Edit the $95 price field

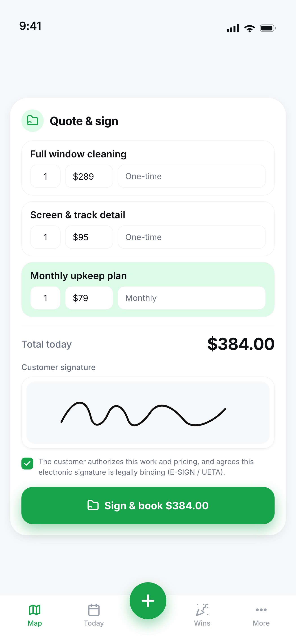coord(89,237)
